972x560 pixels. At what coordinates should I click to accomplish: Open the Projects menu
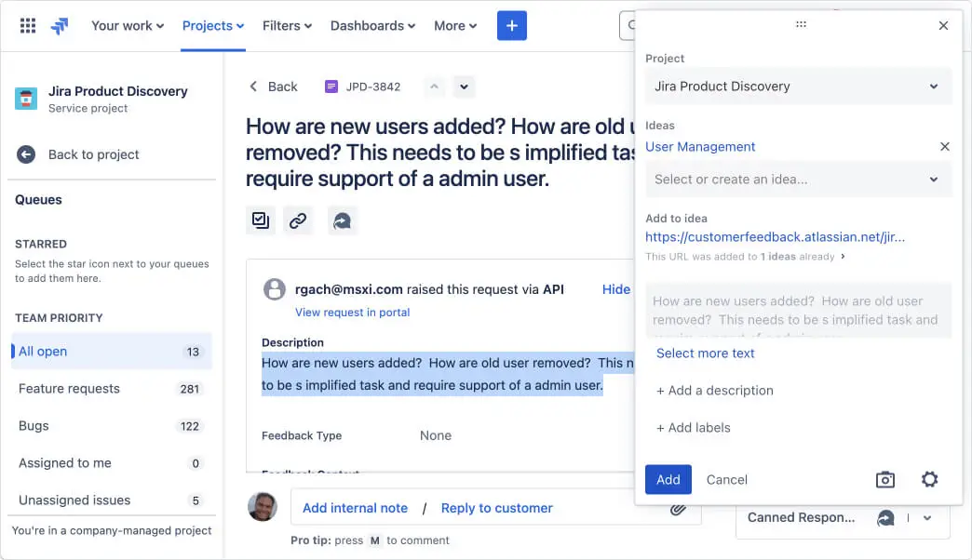coord(212,25)
